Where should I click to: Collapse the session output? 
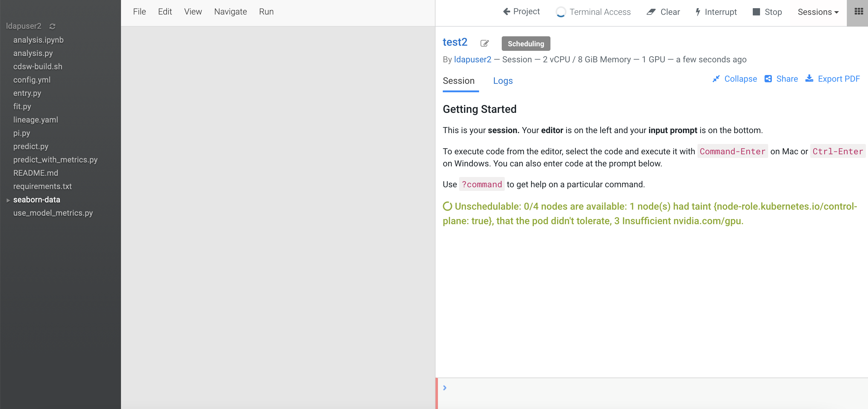pos(735,79)
